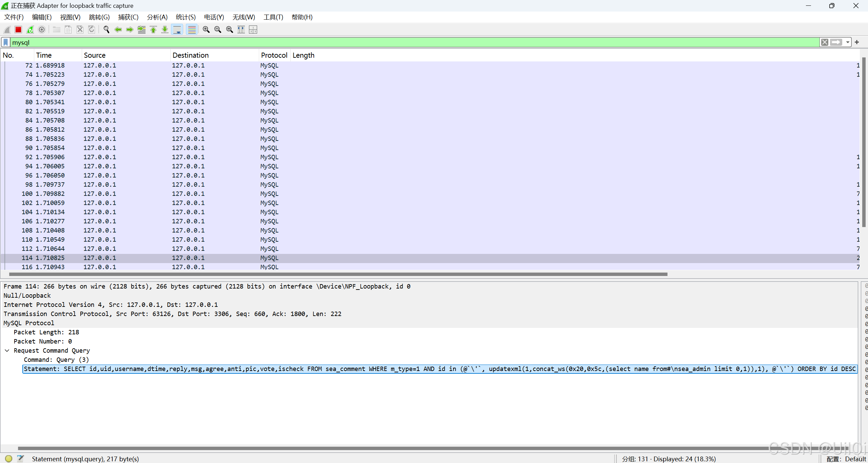Collapse Request Command Query tree
The image size is (868, 463).
tap(7, 351)
